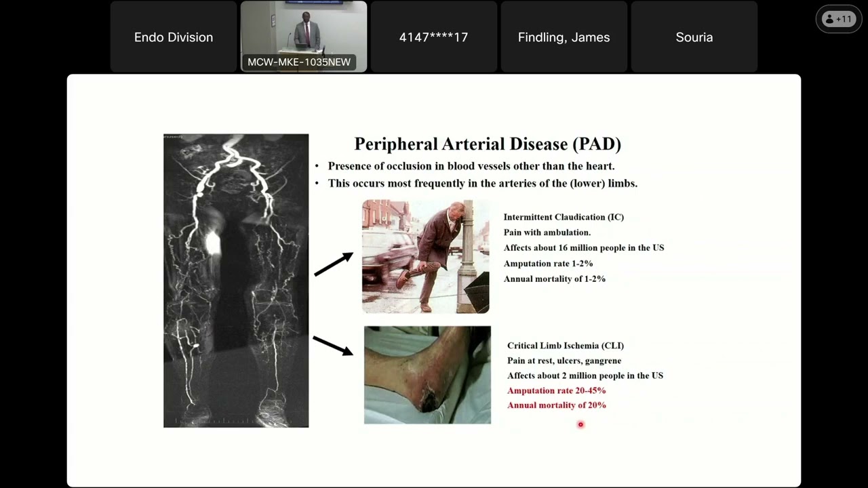Select the 4147****17 participant tile
Image resolution: width=868 pixels, height=488 pixels.
(434, 37)
